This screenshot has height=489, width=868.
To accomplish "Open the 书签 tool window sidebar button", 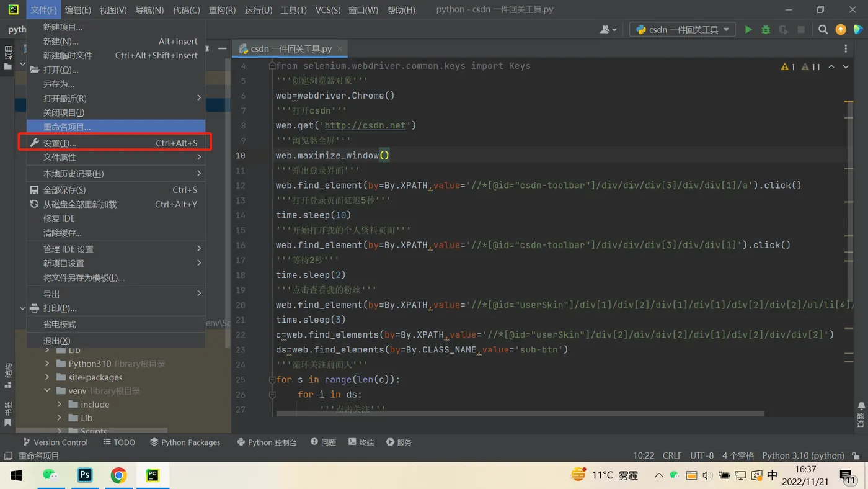I will (x=7, y=414).
